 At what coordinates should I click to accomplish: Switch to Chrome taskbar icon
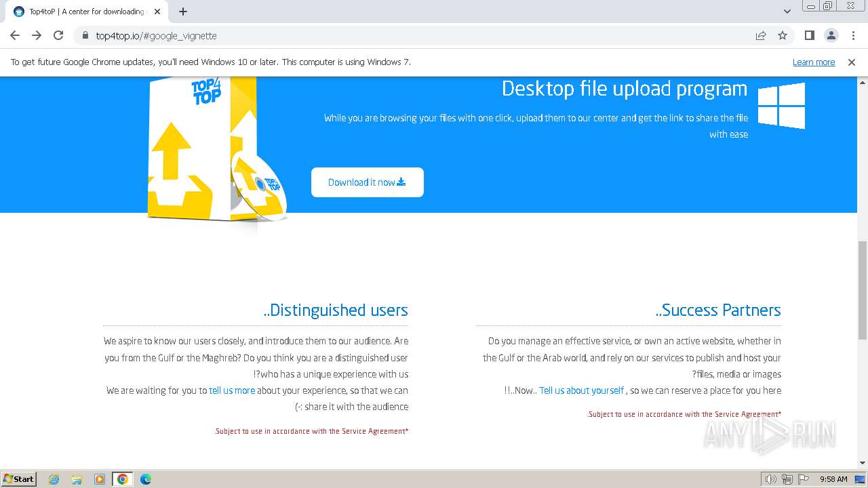[123, 479]
